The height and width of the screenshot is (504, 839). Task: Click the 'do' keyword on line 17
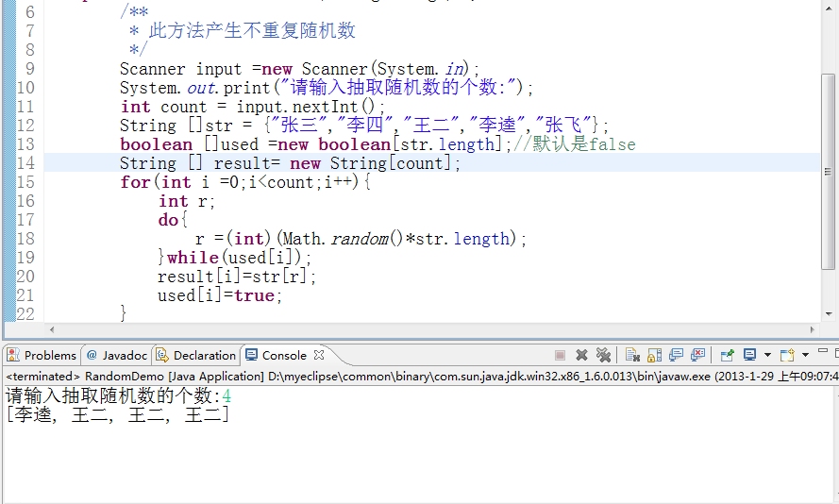[168, 220]
